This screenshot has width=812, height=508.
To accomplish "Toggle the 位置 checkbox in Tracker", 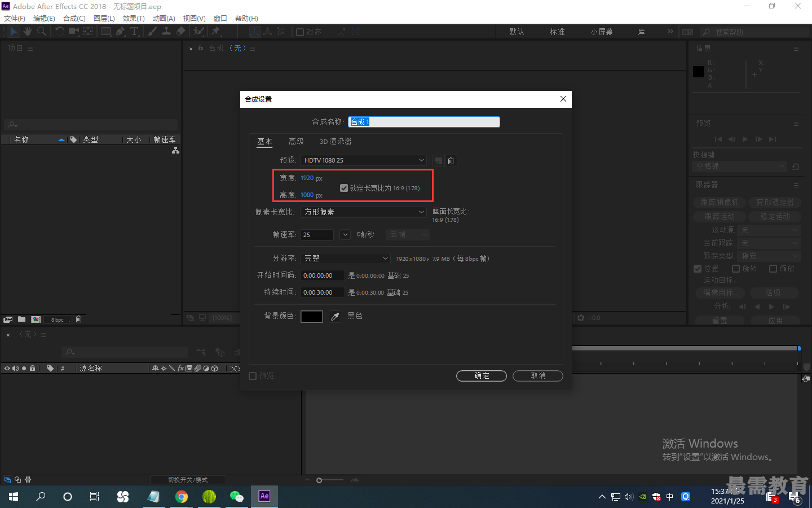I will tap(698, 269).
